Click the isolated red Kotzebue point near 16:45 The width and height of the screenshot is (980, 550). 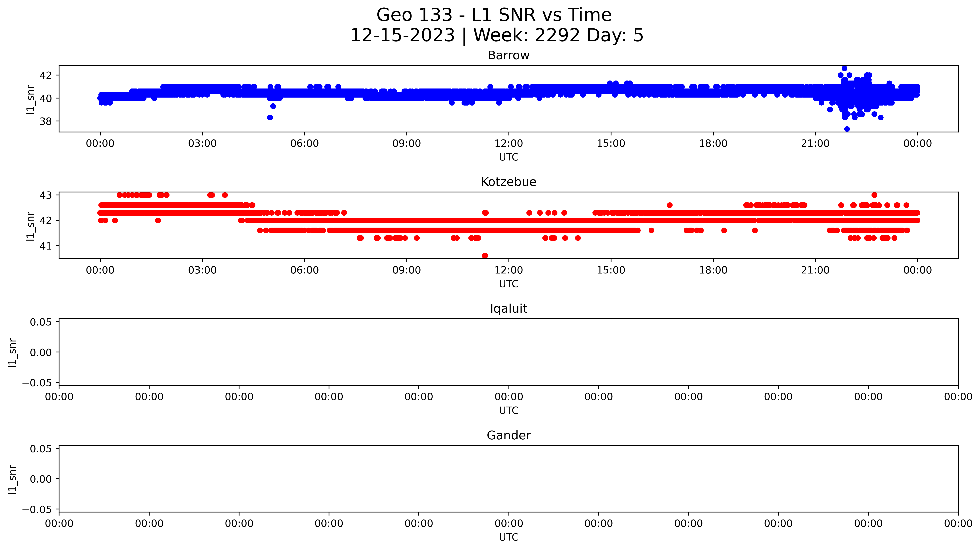[x=670, y=205]
